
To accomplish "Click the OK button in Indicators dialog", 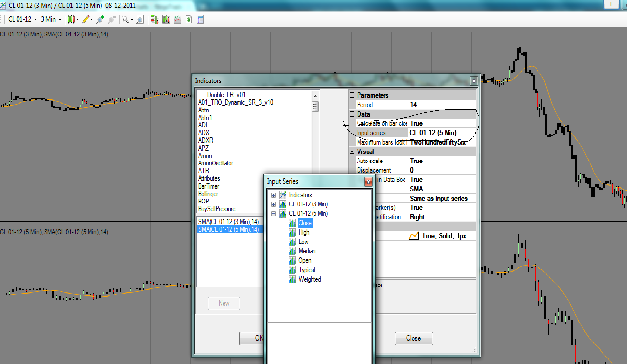I will (253, 338).
